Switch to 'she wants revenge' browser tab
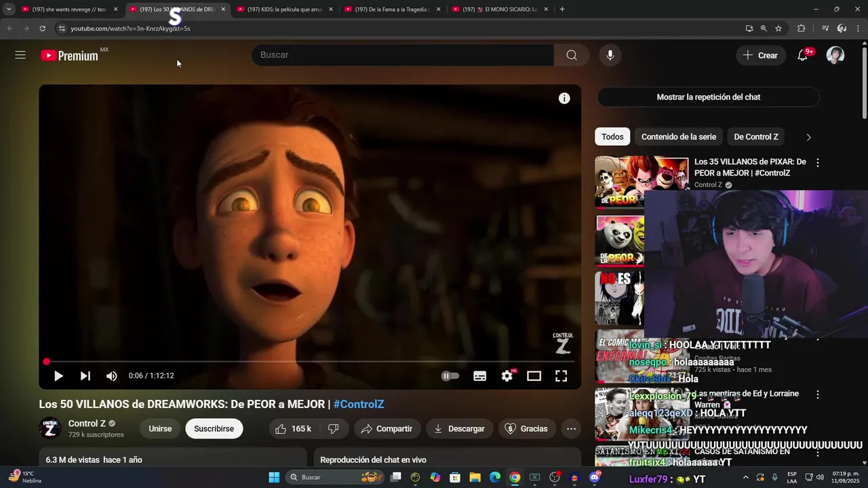 click(69, 9)
